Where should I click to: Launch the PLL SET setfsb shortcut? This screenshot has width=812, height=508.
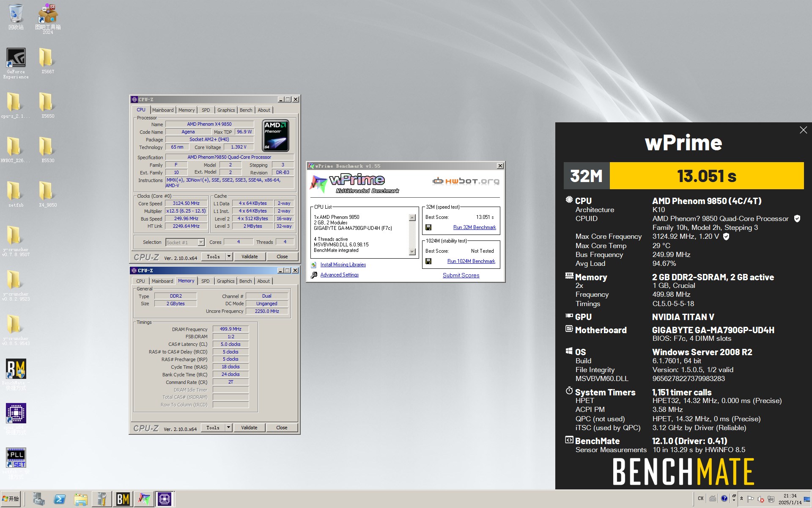pos(16,464)
